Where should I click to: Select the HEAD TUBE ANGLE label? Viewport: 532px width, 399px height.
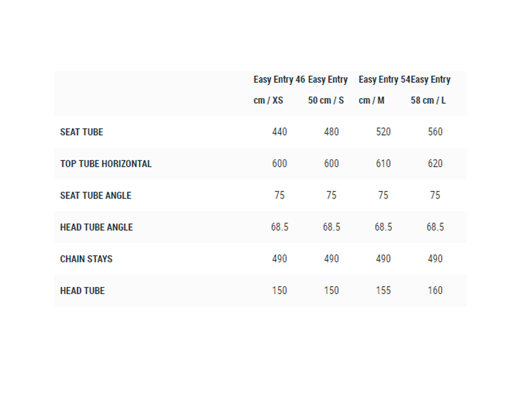(96, 227)
